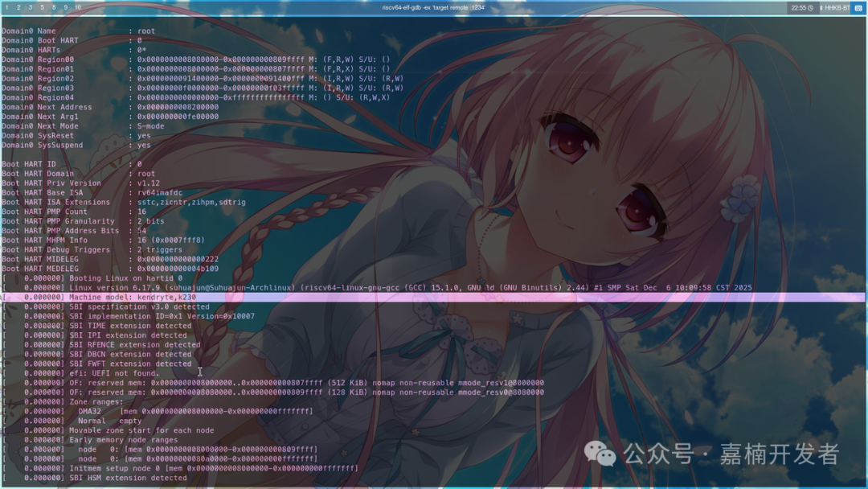This screenshot has width=868, height=489.
Task: Click 'SBI DBCN extension detected' line
Action: point(96,355)
